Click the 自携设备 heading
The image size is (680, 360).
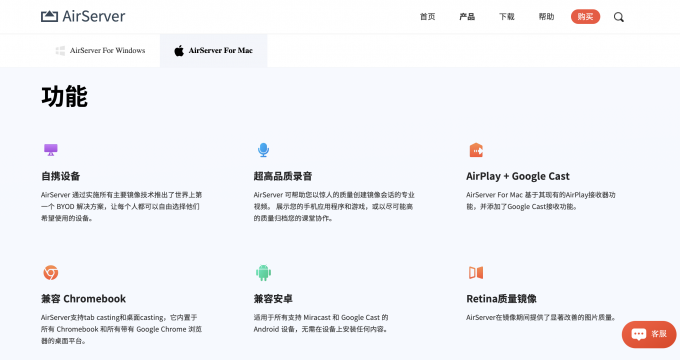61,176
